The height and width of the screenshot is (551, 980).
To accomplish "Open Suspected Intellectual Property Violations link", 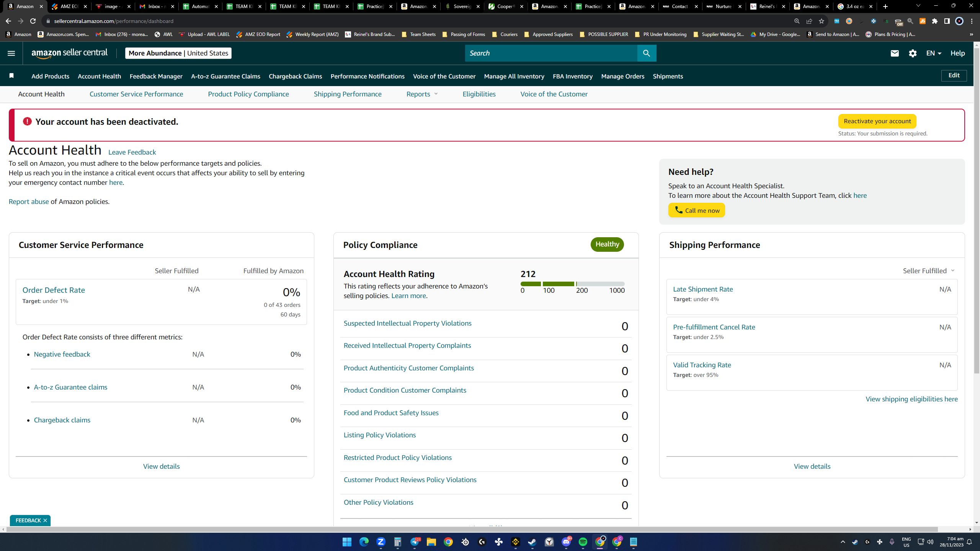I will [407, 323].
